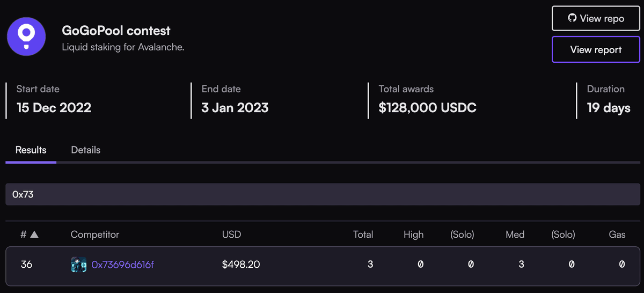Sort results by the Gas column

pyautogui.click(x=617, y=235)
